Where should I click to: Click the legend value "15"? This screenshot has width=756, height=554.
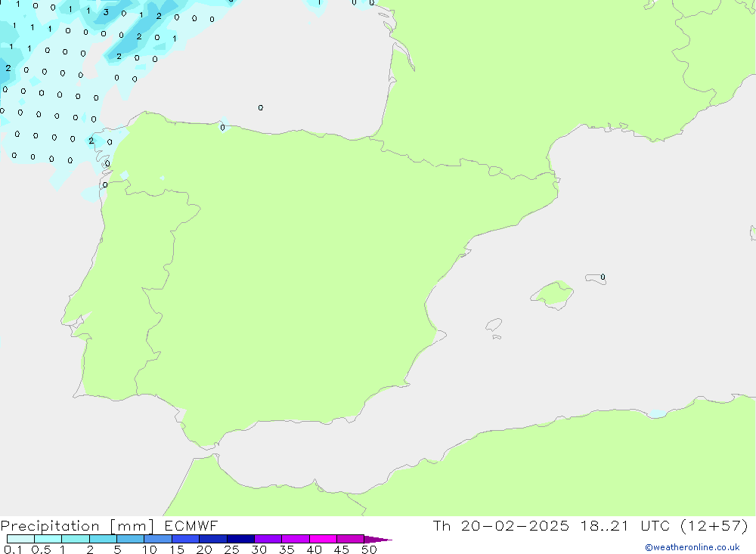177,549
